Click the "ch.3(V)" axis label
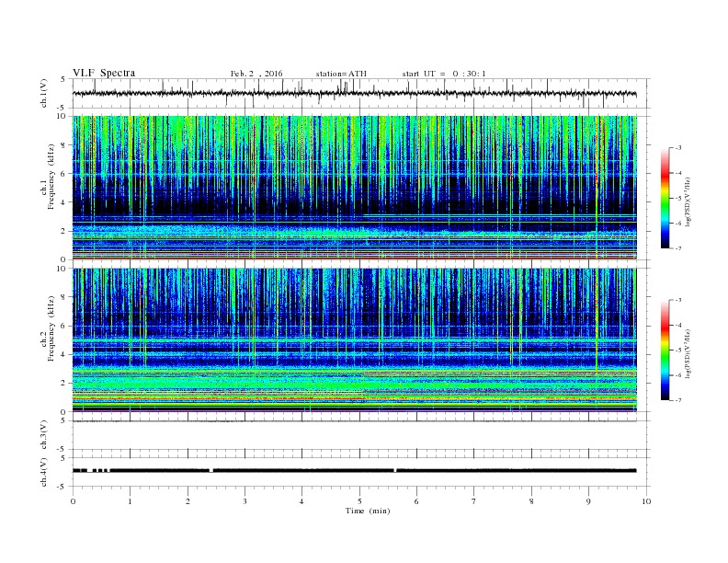 [x=44, y=435]
